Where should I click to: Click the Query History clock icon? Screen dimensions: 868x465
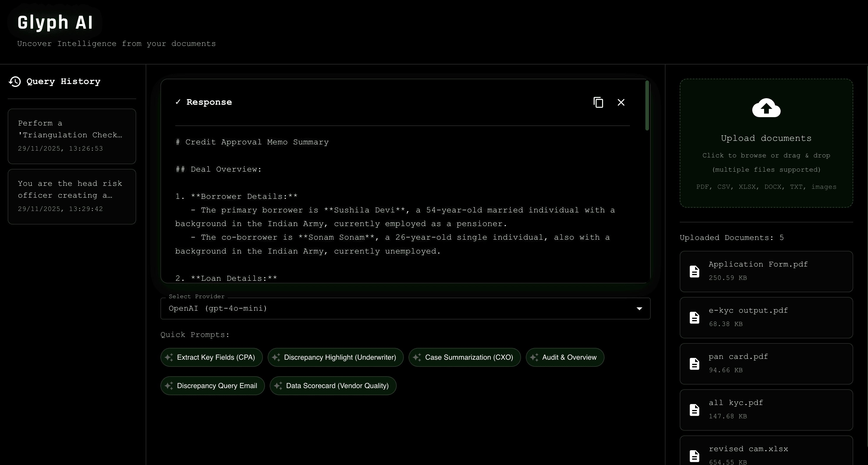[x=15, y=81]
